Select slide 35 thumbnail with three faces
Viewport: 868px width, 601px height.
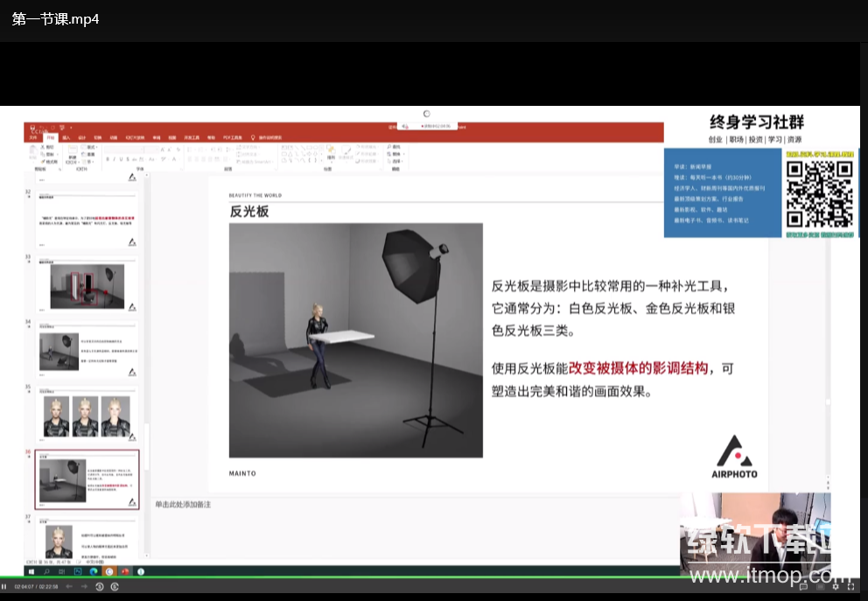(86, 415)
